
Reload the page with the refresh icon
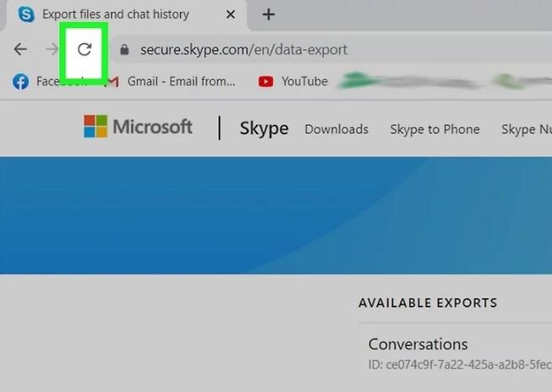point(85,49)
